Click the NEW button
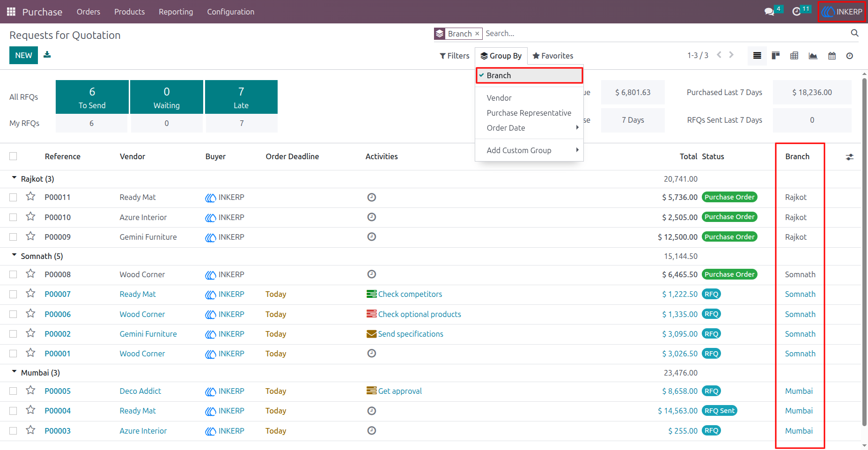The image size is (868, 450). point(23,55)
